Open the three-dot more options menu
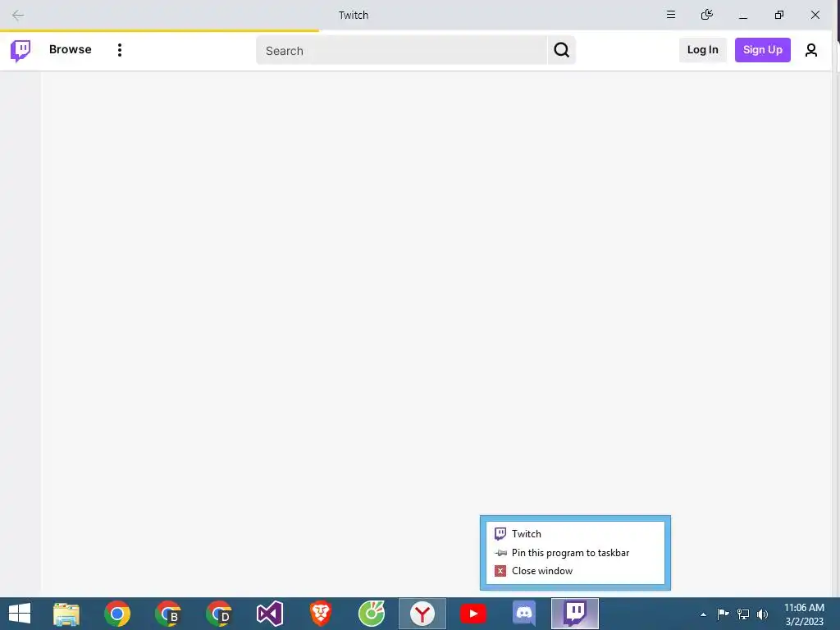Screen dimensions: 840x630 click(x=120, y=50)
